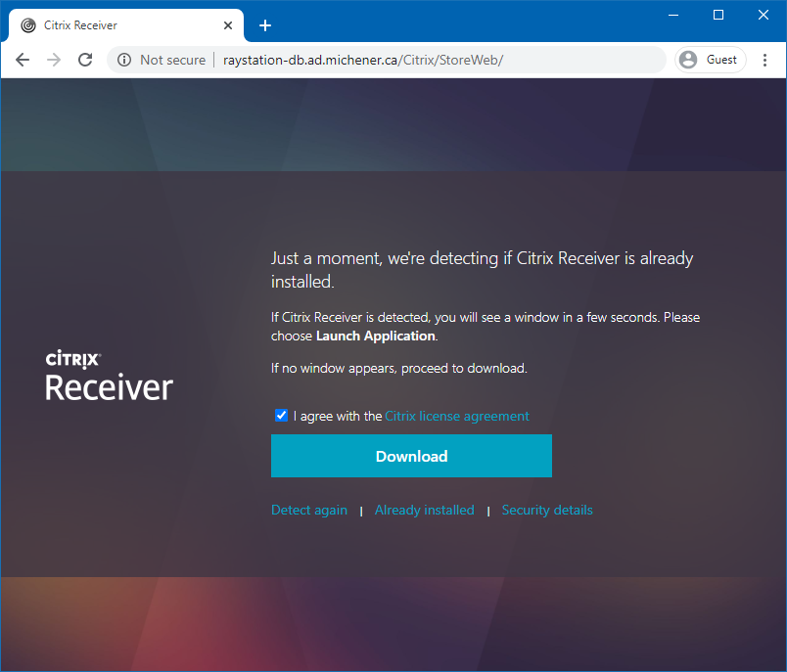Open Chrome's three-dot menu
Image resolution: width=787 pixels, height=672 pixels.
[x=764, y=61]
